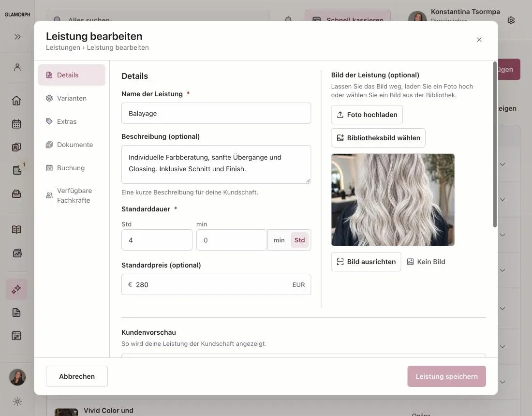Screen dimensions: 532x416
Task: Focus the Name der Leistung field
Action: coord(216,113)
